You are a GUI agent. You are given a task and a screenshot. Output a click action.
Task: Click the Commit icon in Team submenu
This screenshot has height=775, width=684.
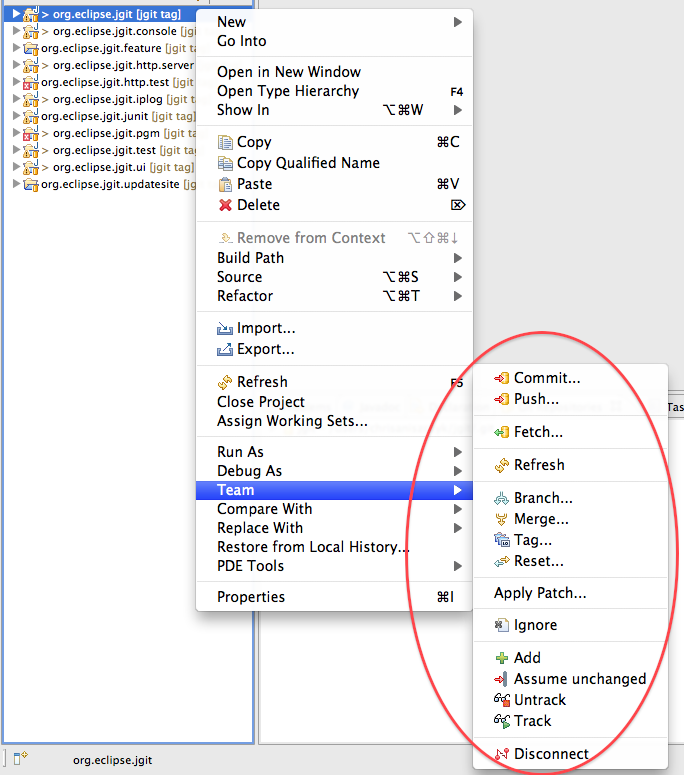point(501,378)
